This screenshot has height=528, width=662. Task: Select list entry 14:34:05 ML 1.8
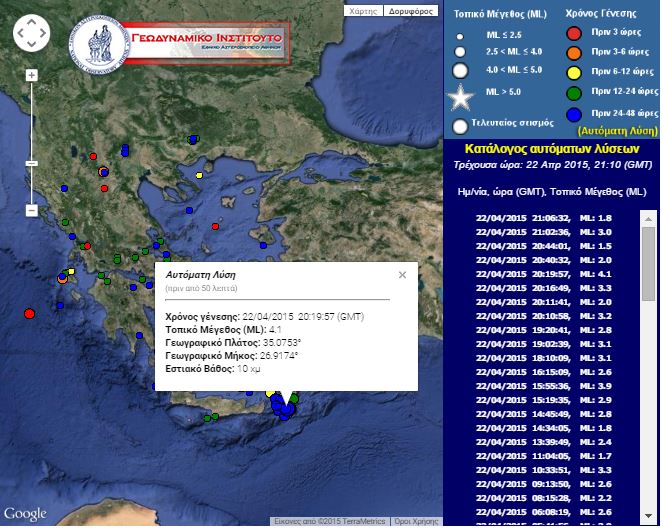pos(543,428)
